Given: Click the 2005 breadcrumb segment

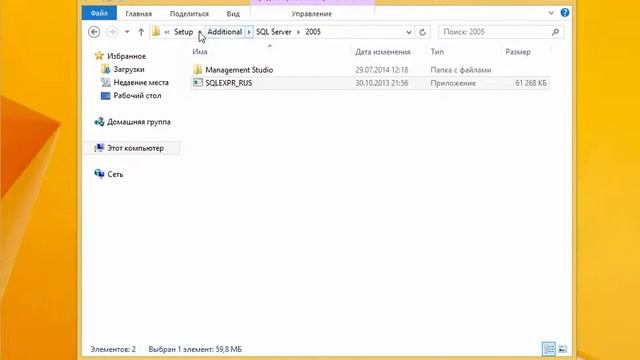Looking at the screenshot, I should tap(313, 32).
